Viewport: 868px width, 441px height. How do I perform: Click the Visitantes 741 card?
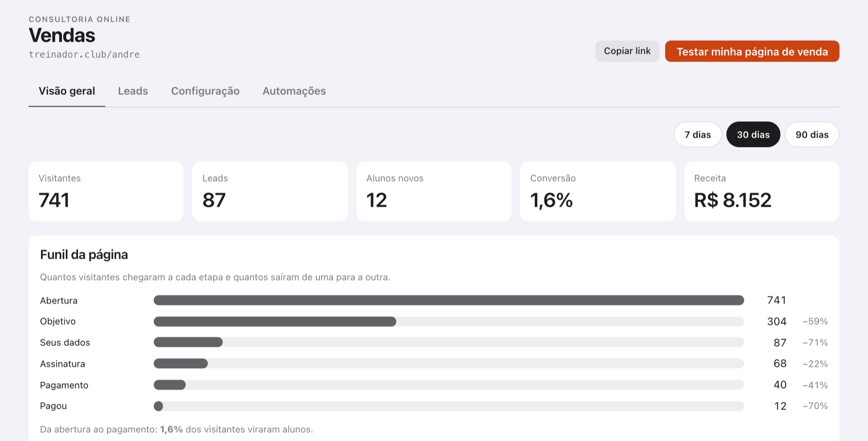pos(106,192)
